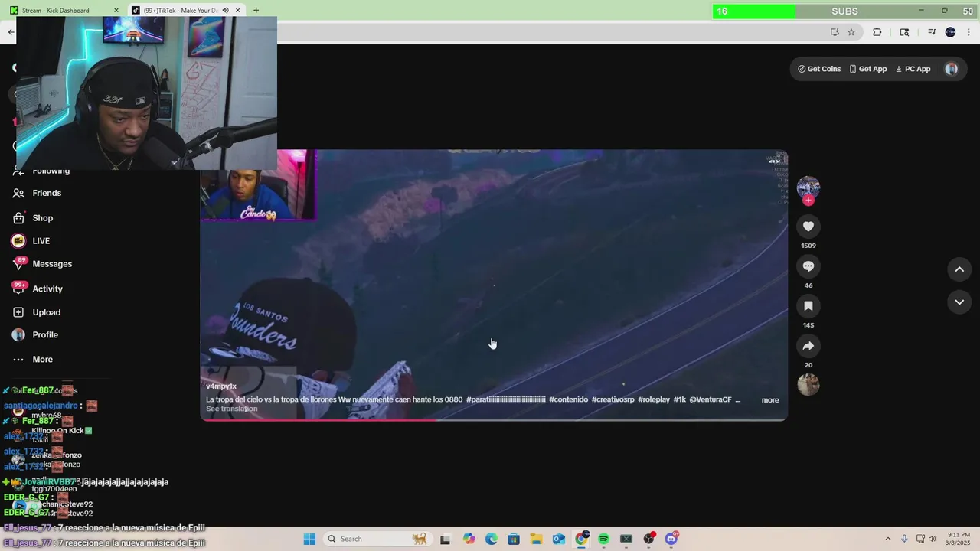
Task: Open Task View on the taskbar
Action: 445,539
